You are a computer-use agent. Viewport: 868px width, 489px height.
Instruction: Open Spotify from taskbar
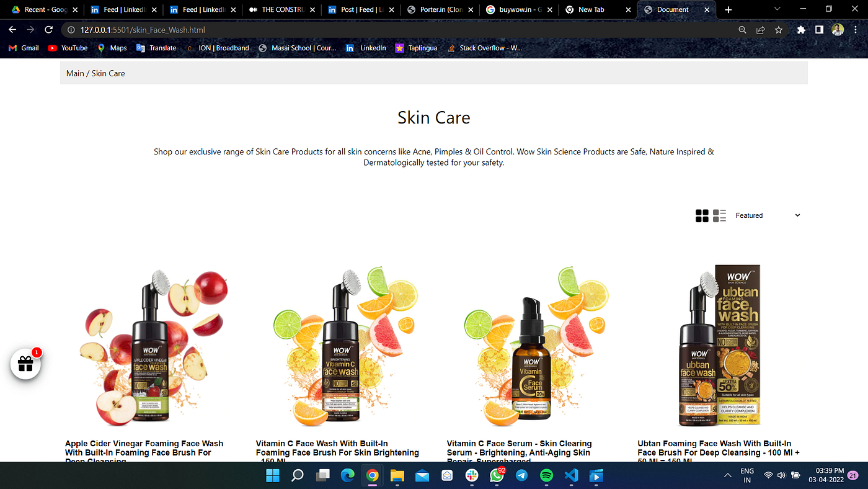coord(546,476)
